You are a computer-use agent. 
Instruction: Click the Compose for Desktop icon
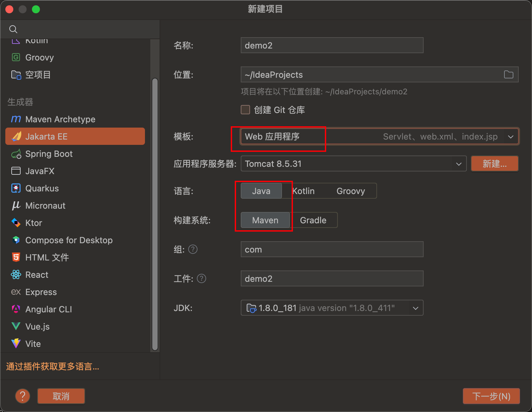click(x=16, y=240)
